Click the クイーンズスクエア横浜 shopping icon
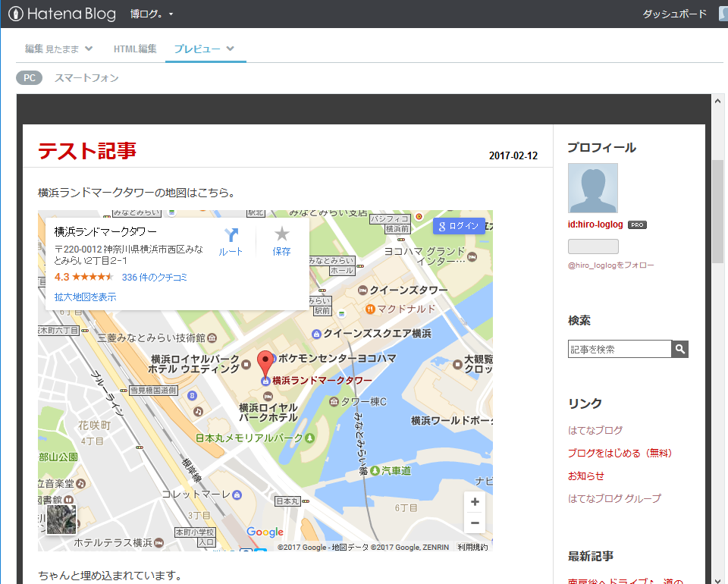The width and height of the screenshot is (728, 584). 316,334
